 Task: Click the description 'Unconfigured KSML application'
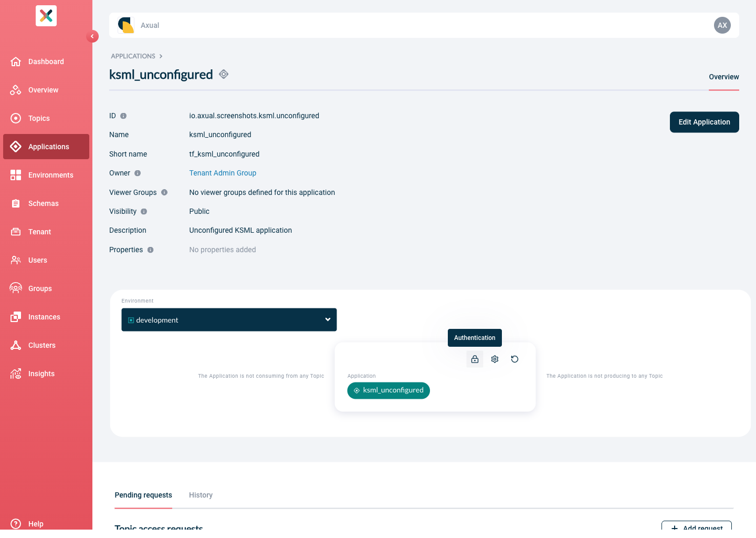(x=240, y=230)
